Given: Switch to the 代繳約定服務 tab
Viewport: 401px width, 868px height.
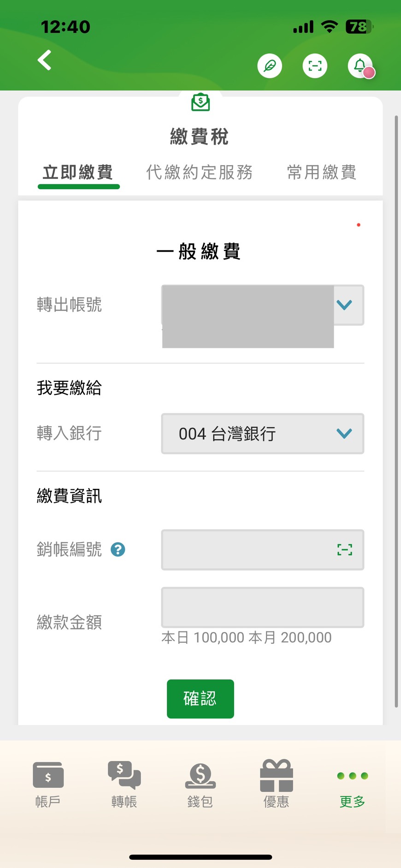Looking at the screenshot, I should (x=200, y=172).
